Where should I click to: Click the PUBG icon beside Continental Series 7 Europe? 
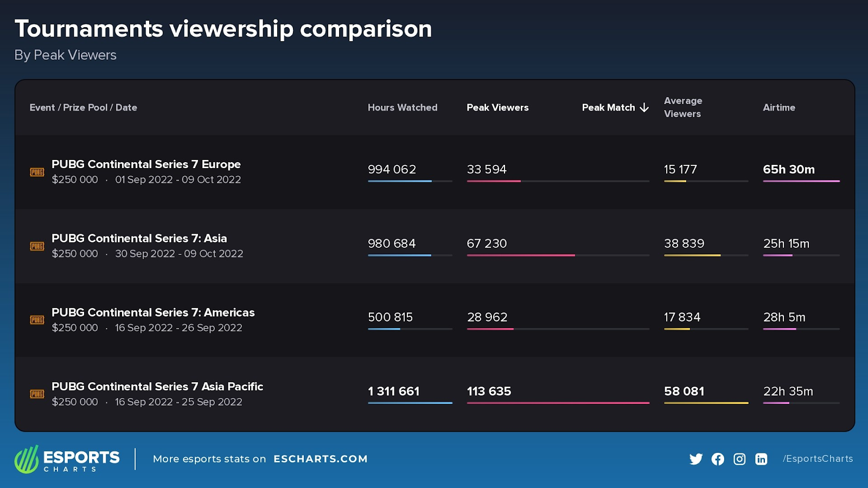point(37,172)
